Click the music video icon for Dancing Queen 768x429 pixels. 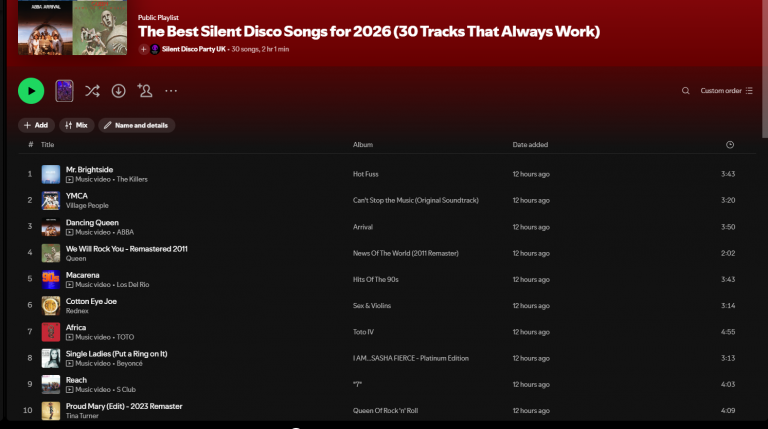click(70, 232)
